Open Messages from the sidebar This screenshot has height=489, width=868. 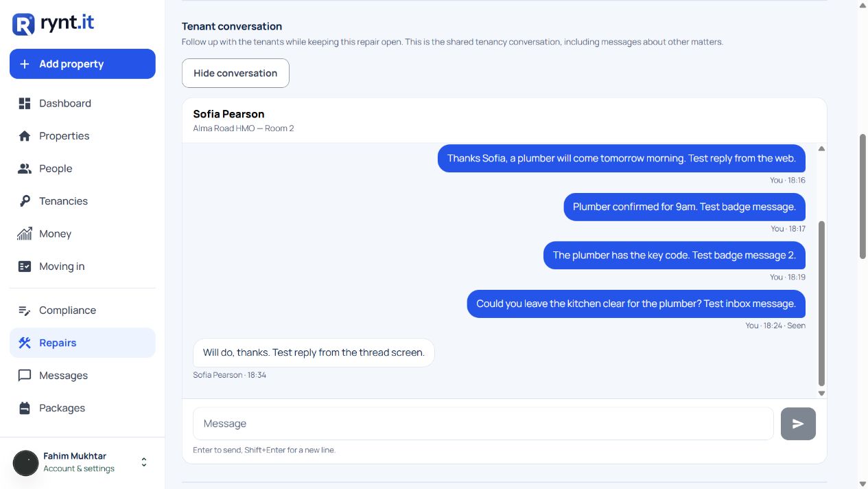tap(82, 376)
